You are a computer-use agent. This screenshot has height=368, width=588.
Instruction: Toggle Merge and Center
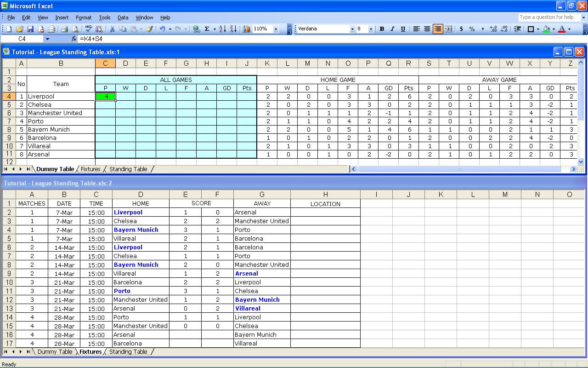pyautogui.click(x=448, y=29)
